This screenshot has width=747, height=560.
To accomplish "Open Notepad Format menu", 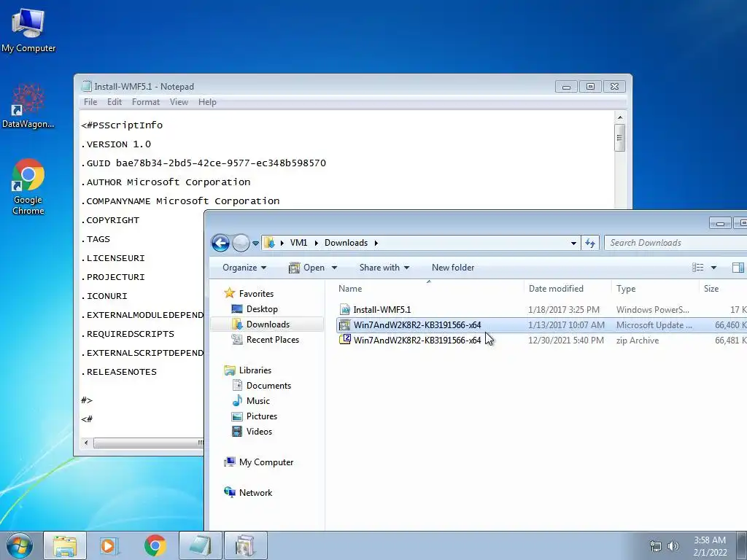I will [x=146, y=102].
